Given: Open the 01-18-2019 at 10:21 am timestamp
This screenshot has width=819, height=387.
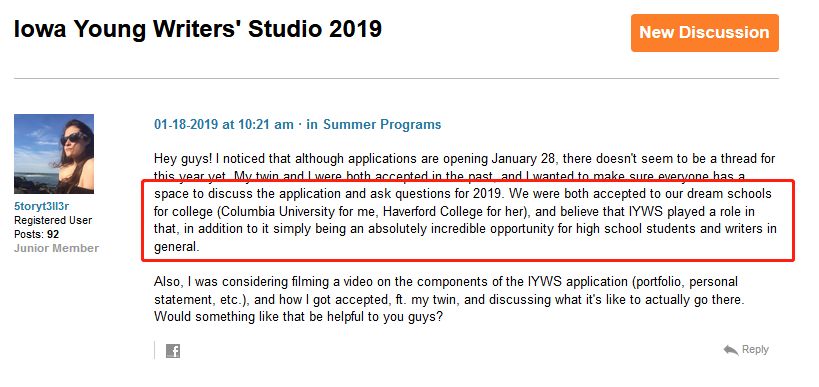Looking at the screenshot, I should [x=224, y=125].
